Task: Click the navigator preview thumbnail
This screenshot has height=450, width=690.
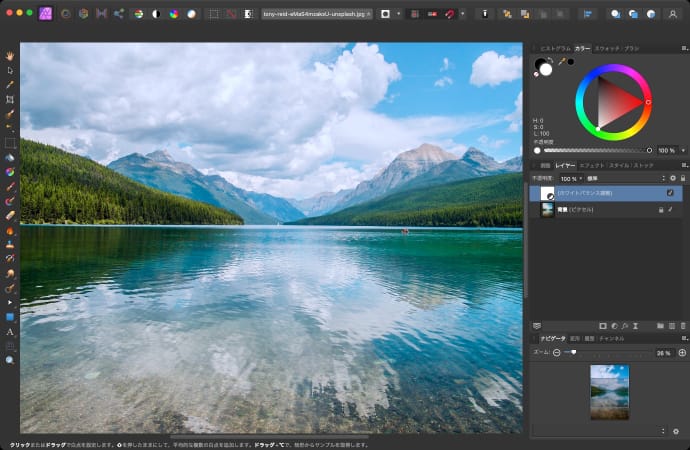Action: click(609, 392)
